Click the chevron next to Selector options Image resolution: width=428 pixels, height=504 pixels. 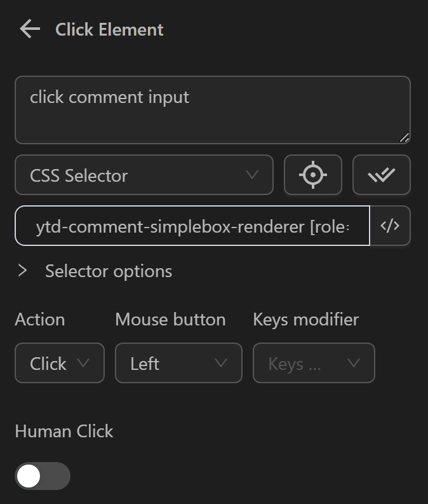[23, 271]
